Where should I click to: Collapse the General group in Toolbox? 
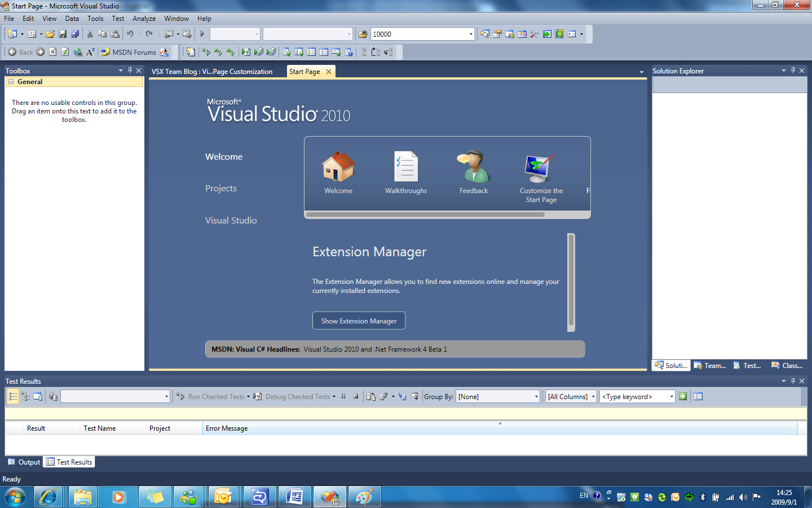[x=11, y=82]
